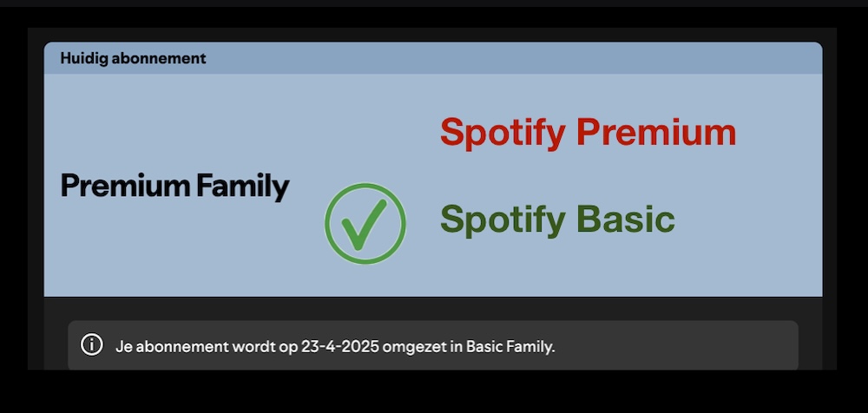Click "Je abonnement" at the notice start

coord(161,346)
